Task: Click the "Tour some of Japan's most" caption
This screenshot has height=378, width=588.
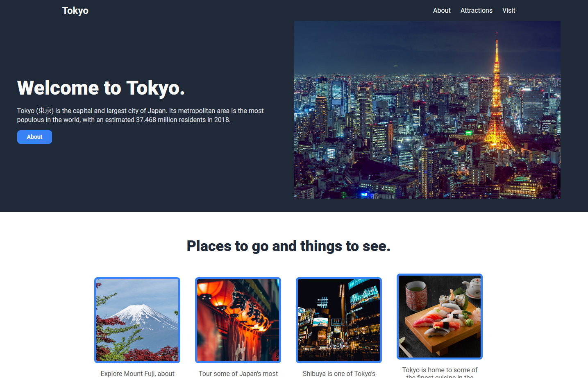Action: (238, 373)
